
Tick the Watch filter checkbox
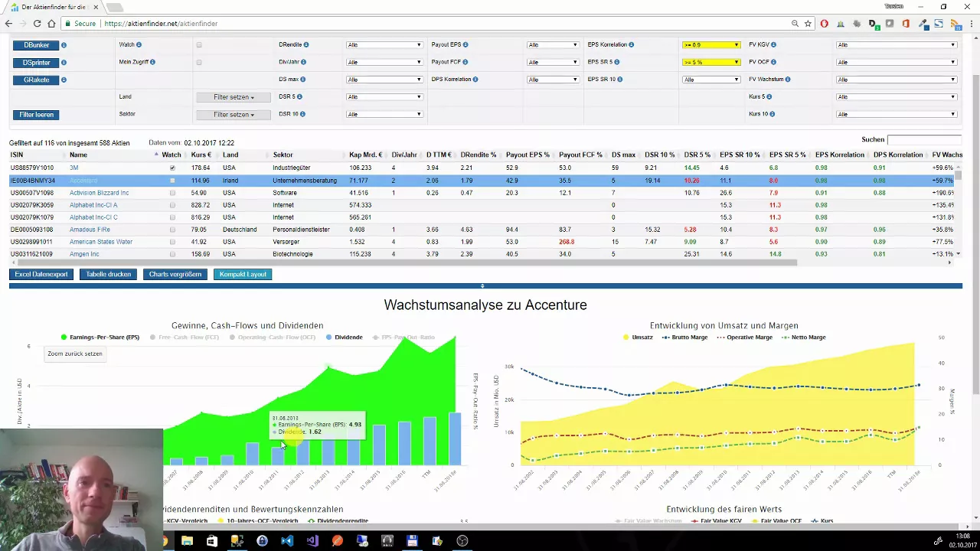(199, 45)
